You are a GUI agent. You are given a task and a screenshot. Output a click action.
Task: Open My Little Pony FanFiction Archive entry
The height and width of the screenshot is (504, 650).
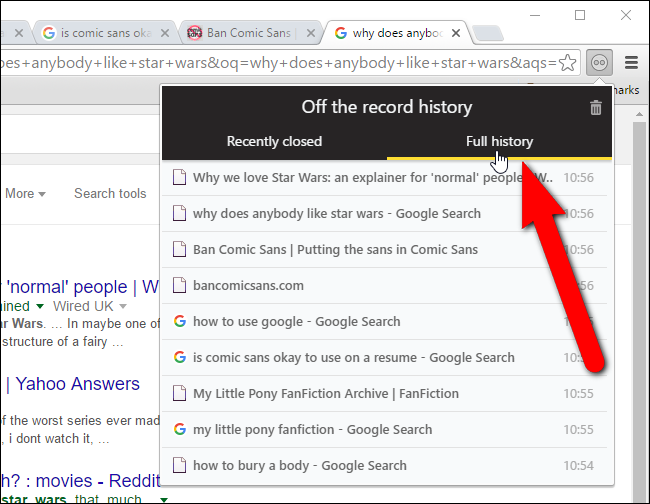tap(384, 394)
